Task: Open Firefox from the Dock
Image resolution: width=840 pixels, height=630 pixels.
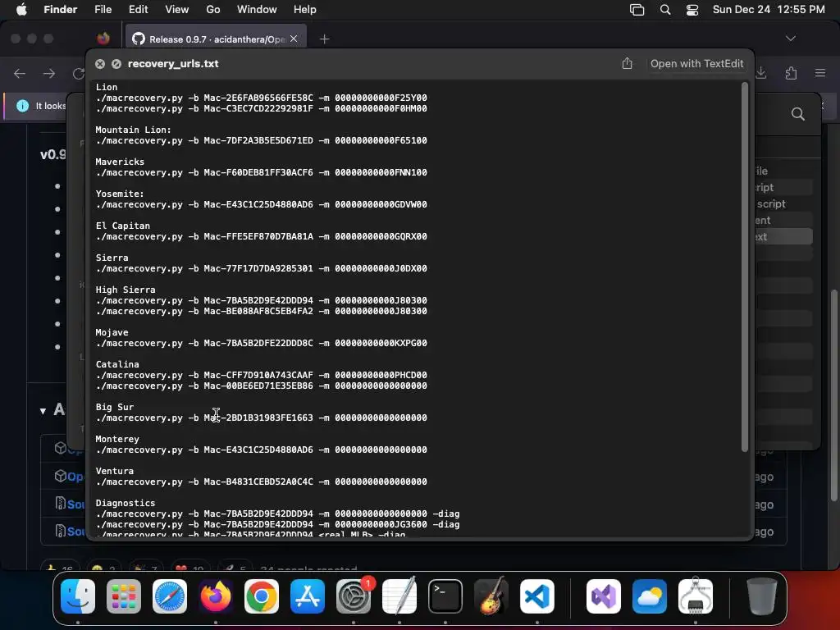Action: tap(216, 596)
